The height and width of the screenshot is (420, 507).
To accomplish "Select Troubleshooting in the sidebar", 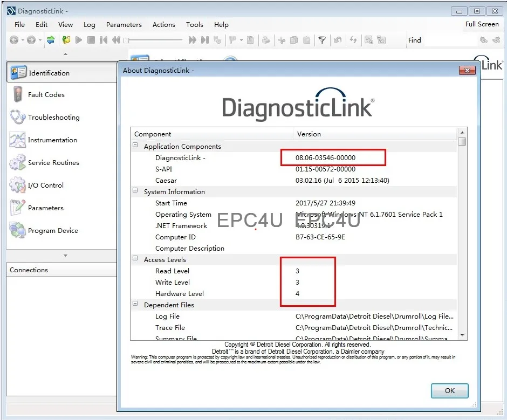I will 62,118.
